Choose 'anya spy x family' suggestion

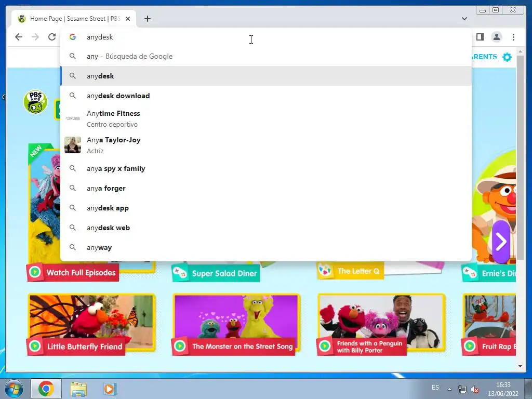[x=266, y=169]
